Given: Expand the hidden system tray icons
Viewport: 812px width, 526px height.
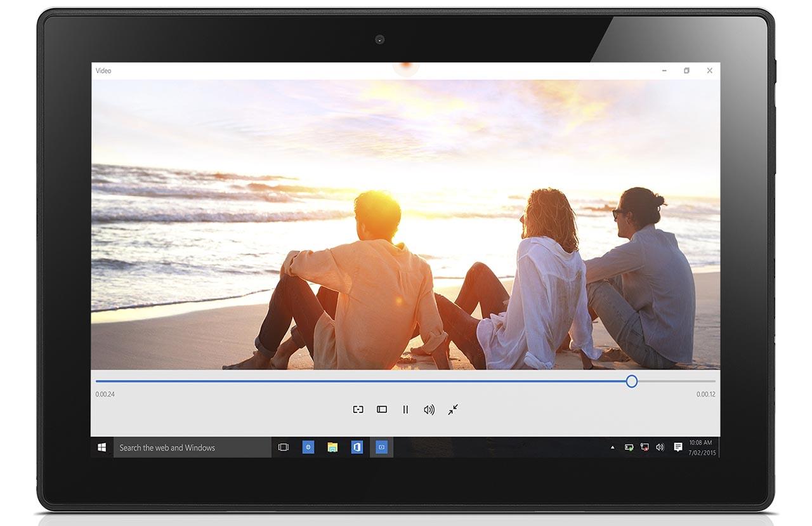Looking at the screenshot, I should pyautogui.click(x=612, y=447).
